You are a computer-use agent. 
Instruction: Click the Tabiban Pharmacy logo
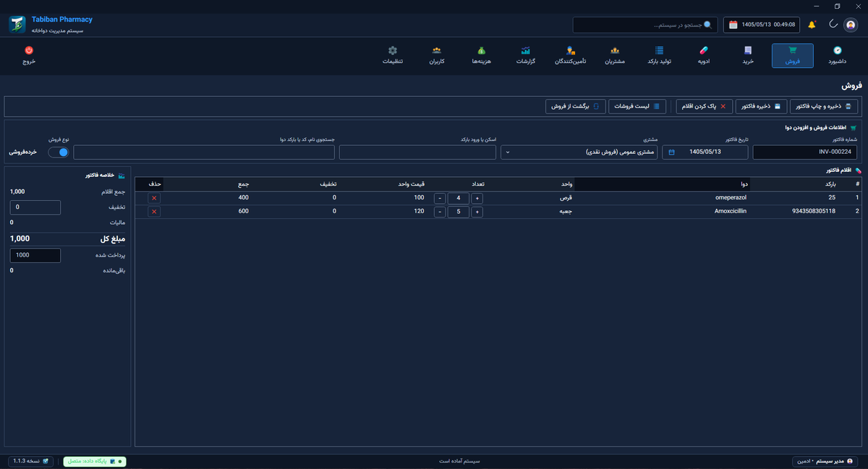click(17, 25)
